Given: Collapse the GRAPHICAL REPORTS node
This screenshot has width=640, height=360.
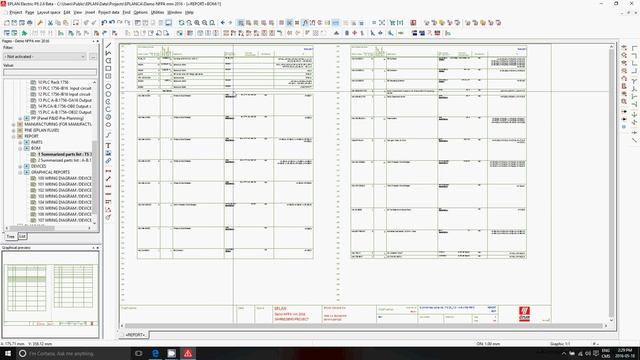Looking at the screenshot, I should [20, 172].
